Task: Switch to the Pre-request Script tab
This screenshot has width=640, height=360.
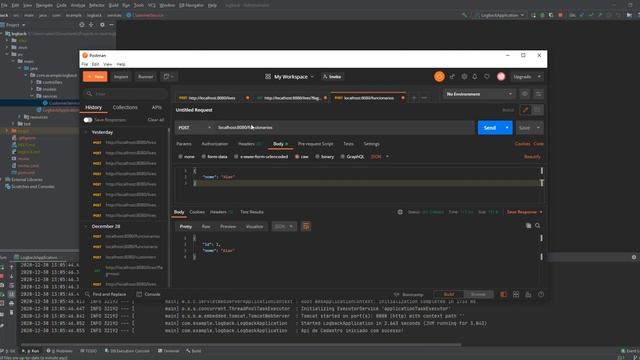Action: [x=316, y=144]
